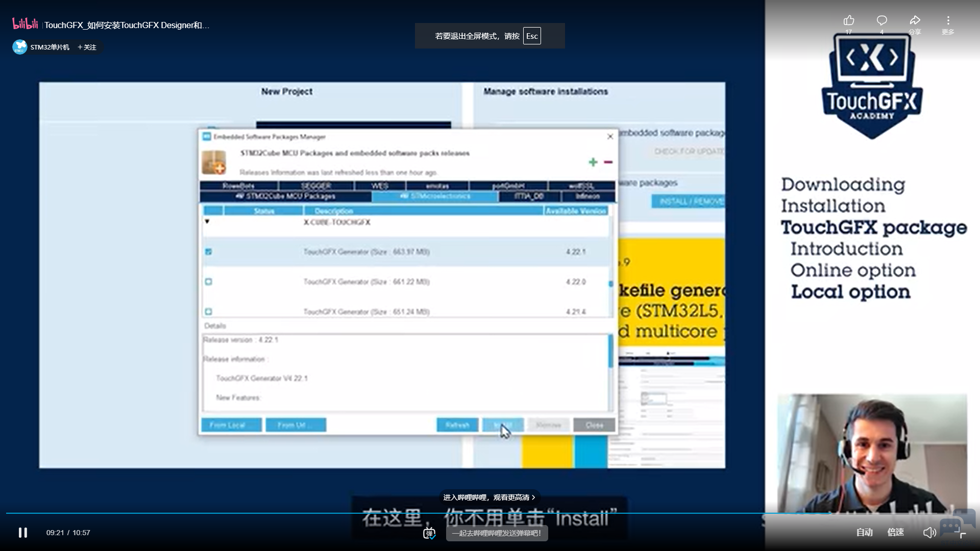Click the STM32单片机 channel name
The width and height of the screenshot is (980, 551).
click(50, 47)
